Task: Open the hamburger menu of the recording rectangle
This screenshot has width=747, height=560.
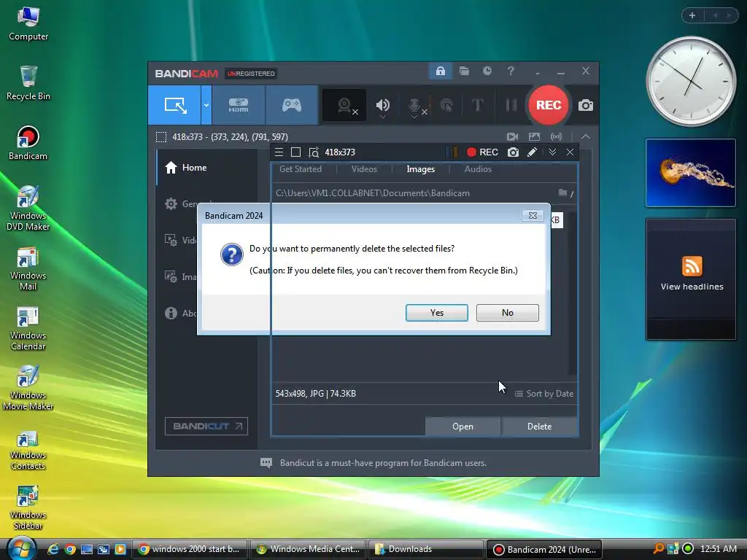Action: pyautogui.click(x=279, y=152)
